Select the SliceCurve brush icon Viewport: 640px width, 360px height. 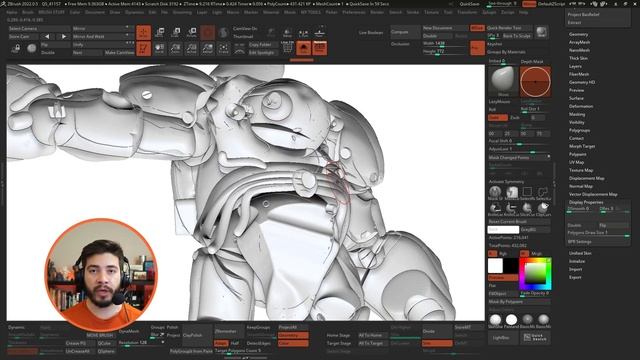point(527,209)
